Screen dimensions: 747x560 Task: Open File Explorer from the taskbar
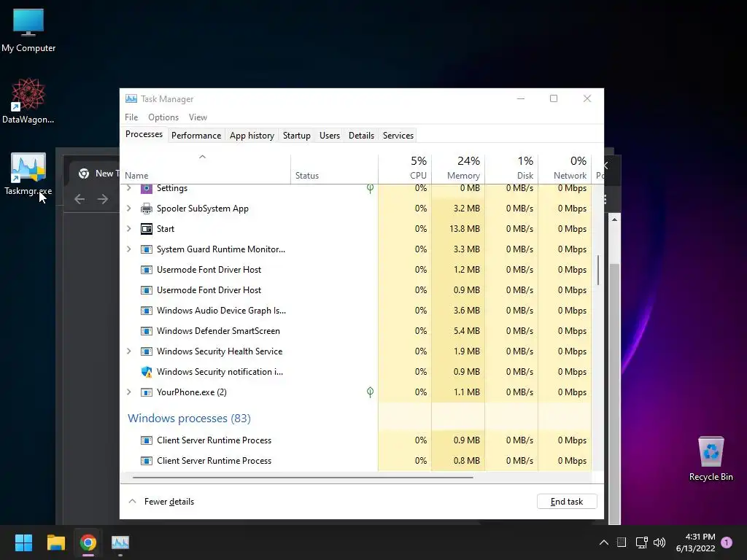coord(55,542)
